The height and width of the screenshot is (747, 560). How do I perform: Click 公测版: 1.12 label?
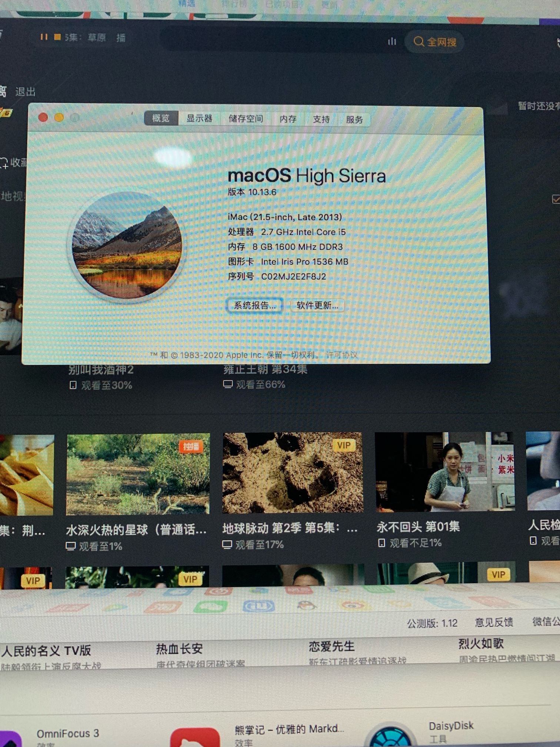432,624
